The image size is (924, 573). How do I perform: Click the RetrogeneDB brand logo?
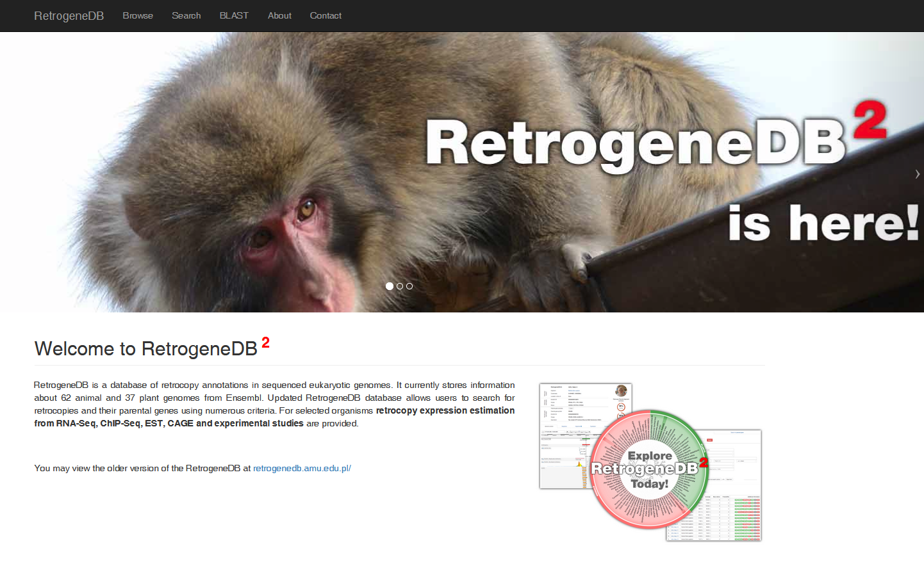pyautogui.click(x=69, y=15)
